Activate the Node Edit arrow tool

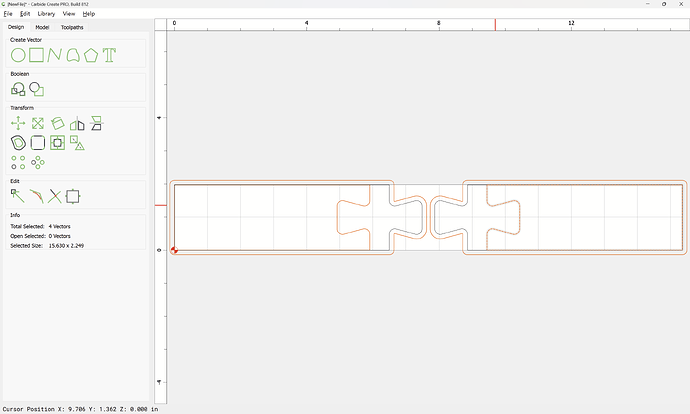[18, 196]
